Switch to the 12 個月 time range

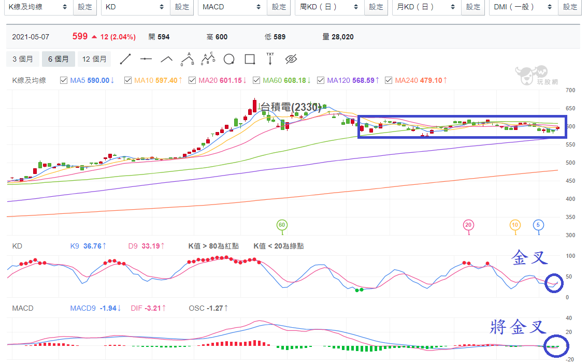pyautogui.click(x=94, y=59)
